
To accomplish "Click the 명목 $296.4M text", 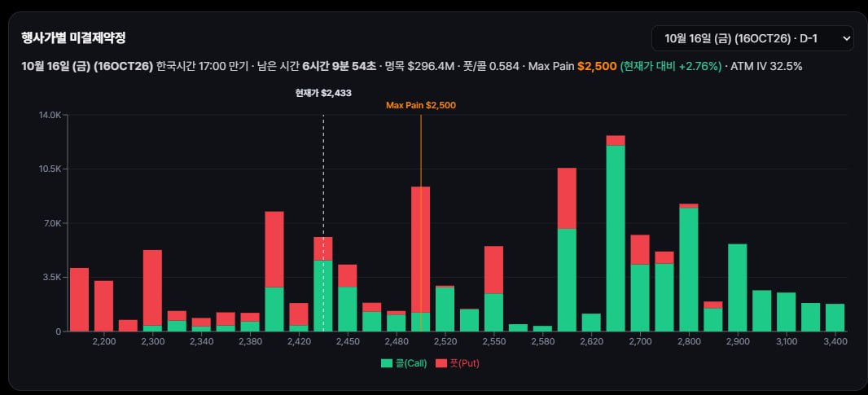I will (x=418, y=67).
